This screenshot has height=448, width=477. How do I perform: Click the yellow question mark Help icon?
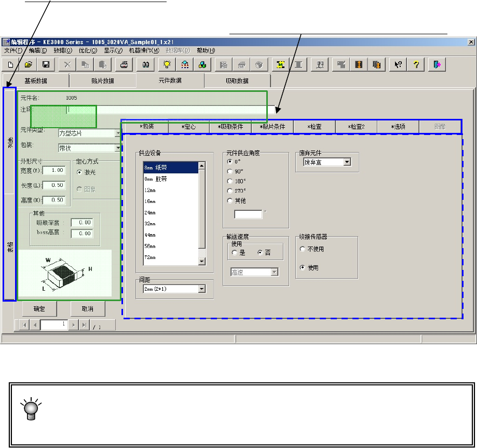tap(416, 64)
